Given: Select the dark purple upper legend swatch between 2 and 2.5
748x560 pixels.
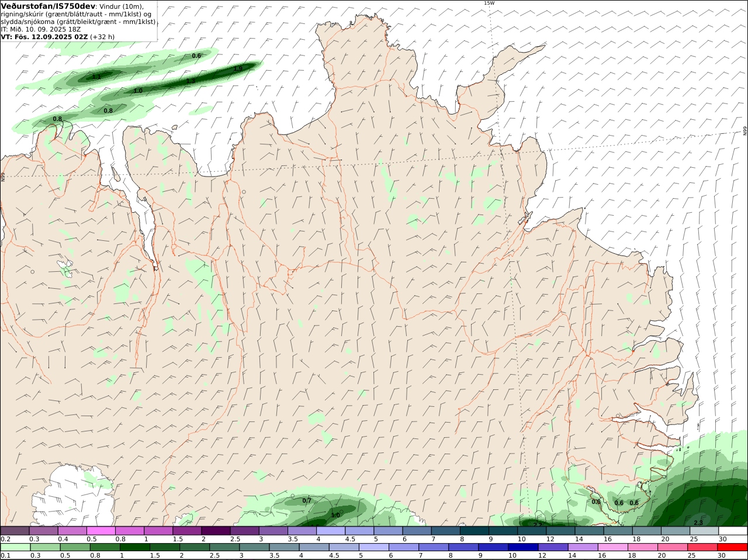Looking at the screenshot, I should [216, 531].
